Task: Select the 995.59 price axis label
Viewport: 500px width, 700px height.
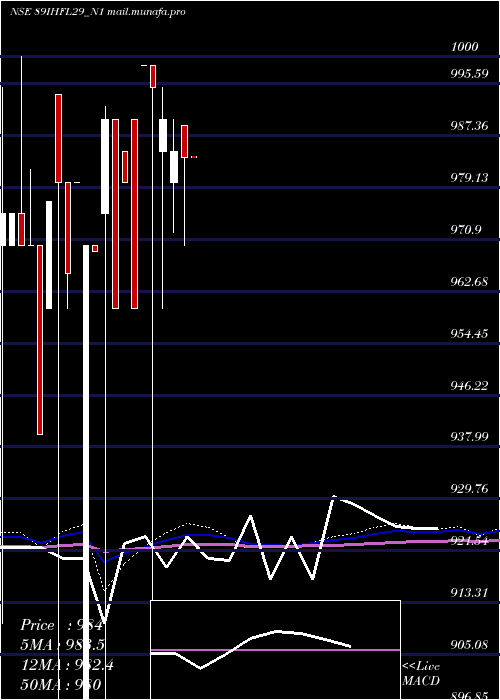Action: tap(469, 74)
